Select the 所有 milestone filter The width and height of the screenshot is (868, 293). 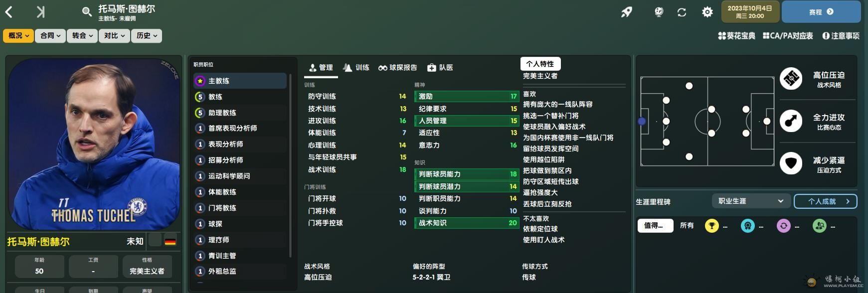click(687, 226)
